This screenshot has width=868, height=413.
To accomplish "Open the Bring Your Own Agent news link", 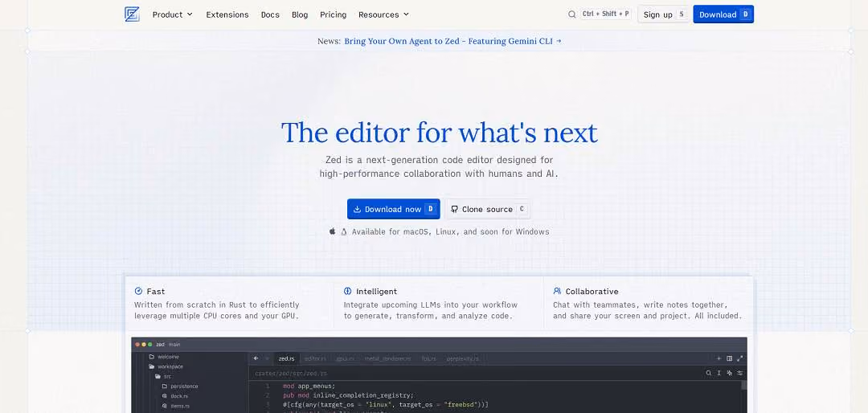I will (x=452, y=41).
